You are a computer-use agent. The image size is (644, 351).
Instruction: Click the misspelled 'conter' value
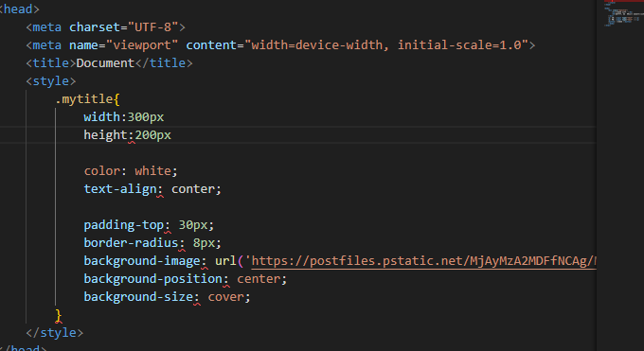192,189
